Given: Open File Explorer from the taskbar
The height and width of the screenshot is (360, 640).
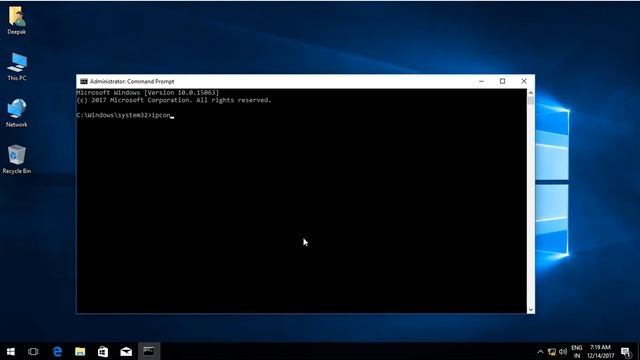Looking at the screenshot, I should [x=80, y=351].
